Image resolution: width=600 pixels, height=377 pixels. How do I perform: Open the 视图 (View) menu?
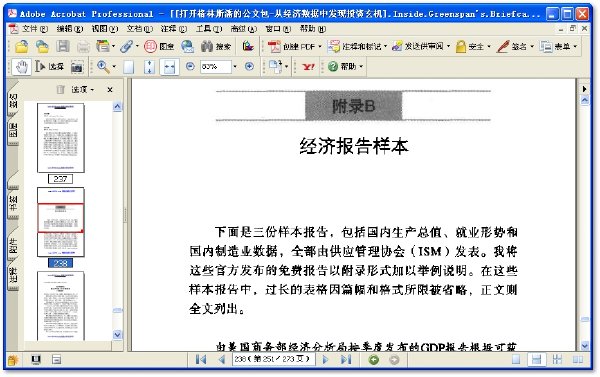click(105, 29)
